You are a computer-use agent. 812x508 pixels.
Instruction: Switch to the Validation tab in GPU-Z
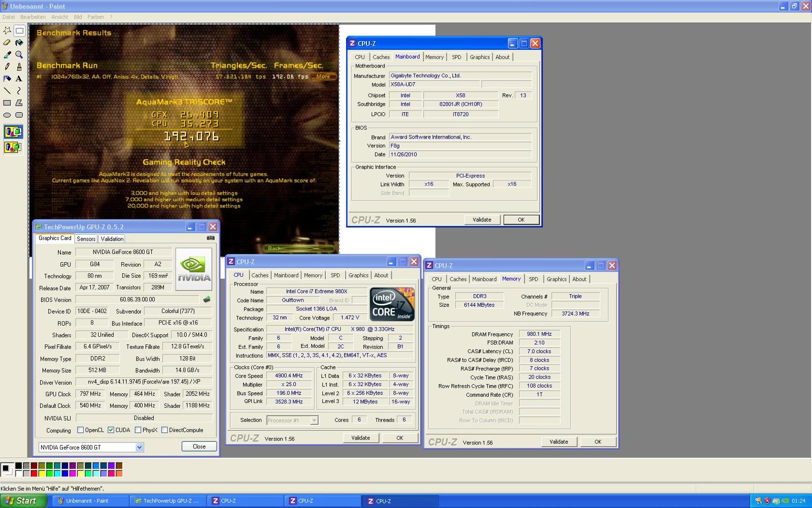(x=112, y=239)
